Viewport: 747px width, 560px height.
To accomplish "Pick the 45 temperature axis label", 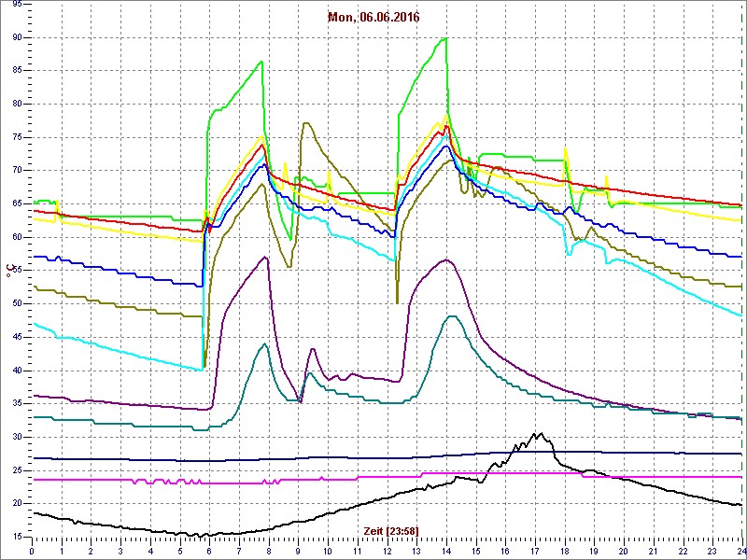I will [17, 337].
